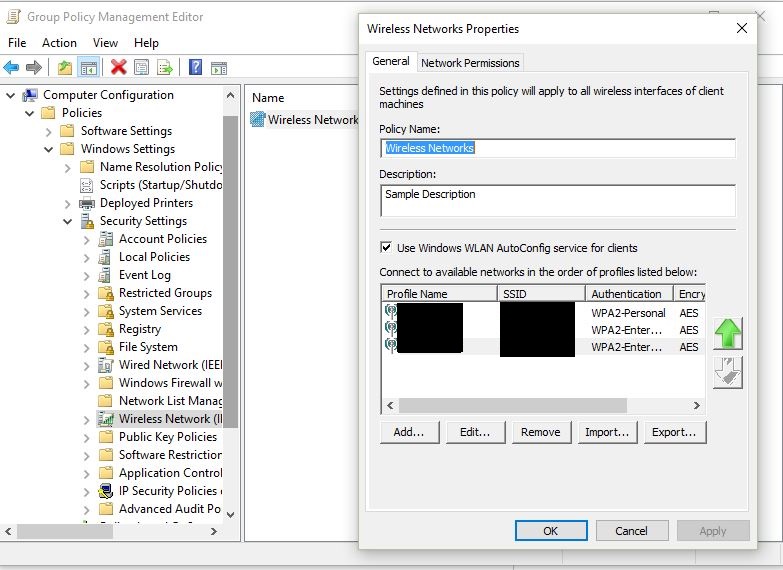The image size is (783, 570).
Task: Open the Properties toolbar icon
Action: coord(141,67)
